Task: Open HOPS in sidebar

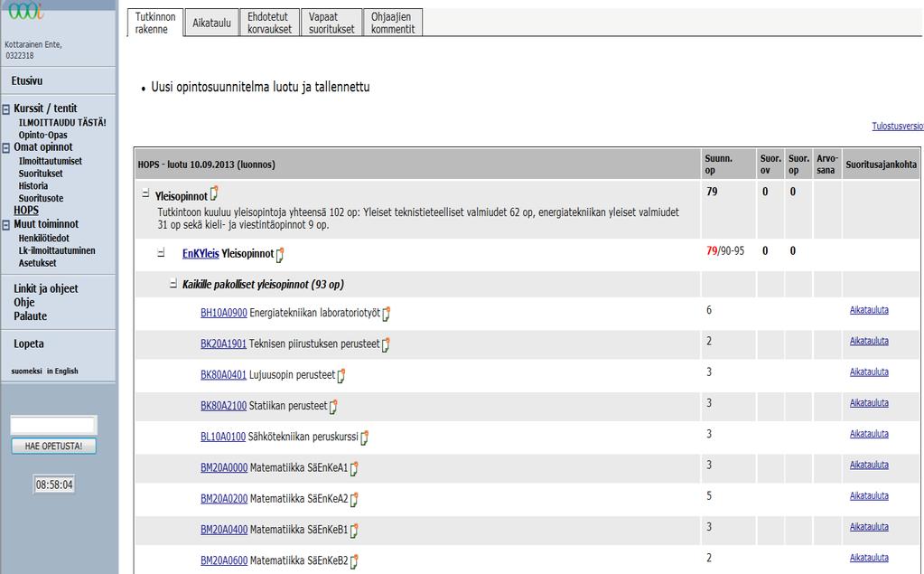Action: pos(26,210)
